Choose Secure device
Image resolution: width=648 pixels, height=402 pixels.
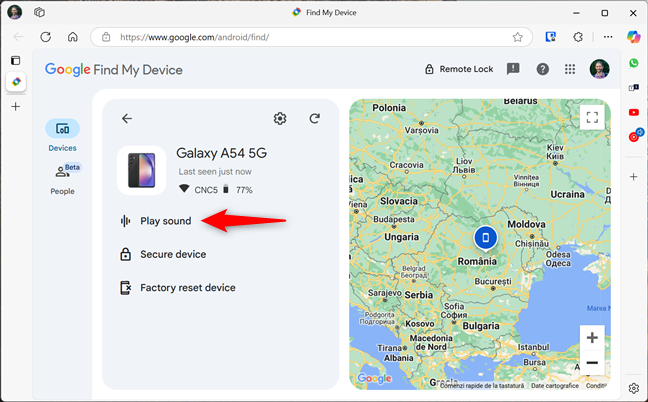pyautogui.click(x=173, y=254)
